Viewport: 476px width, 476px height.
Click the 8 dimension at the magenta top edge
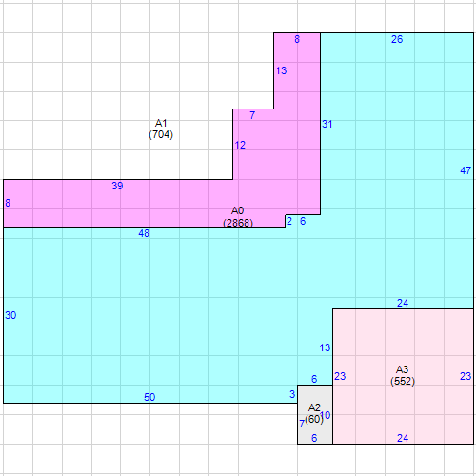pos(297,39)
